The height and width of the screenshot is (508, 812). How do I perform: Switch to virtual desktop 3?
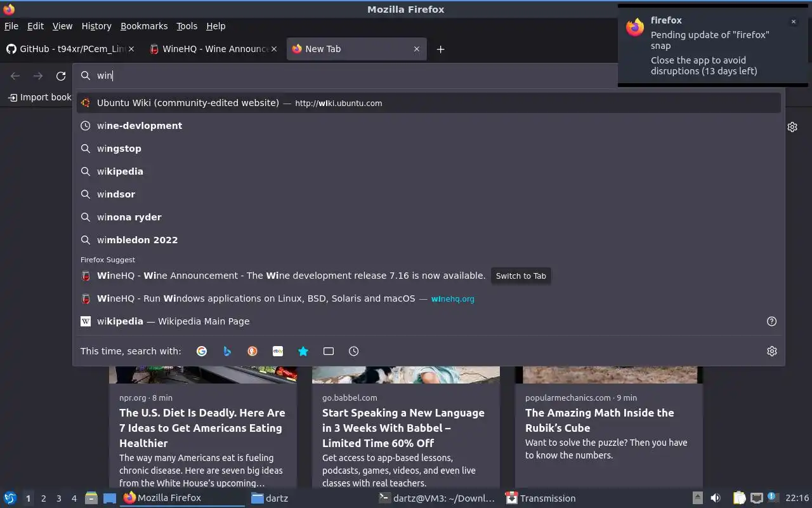click(x=58, y=498)
